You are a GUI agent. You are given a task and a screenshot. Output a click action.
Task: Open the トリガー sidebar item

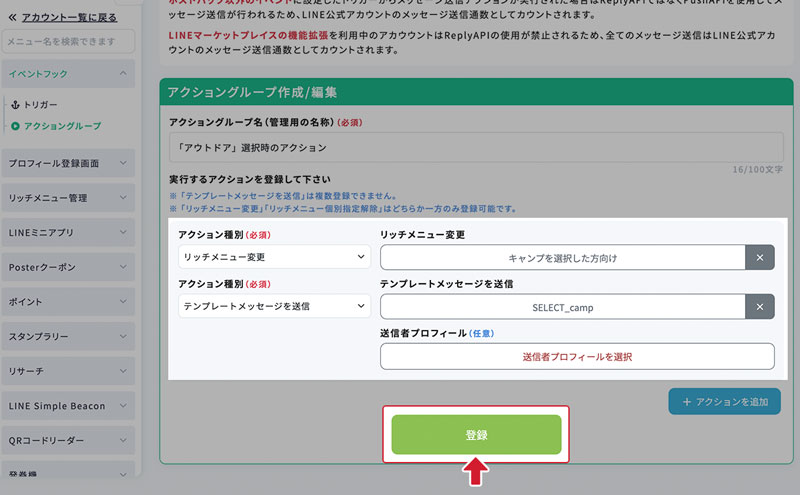coord(40,105)
